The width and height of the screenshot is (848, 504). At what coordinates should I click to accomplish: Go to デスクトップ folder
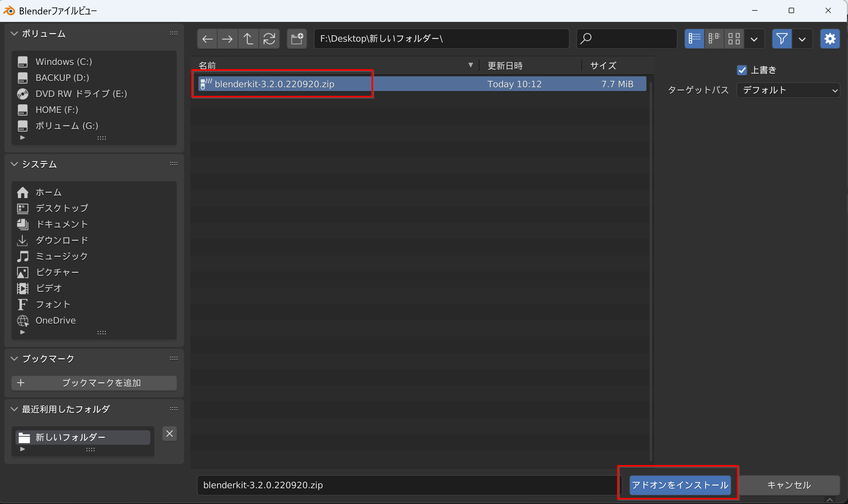tap(94, 208)
